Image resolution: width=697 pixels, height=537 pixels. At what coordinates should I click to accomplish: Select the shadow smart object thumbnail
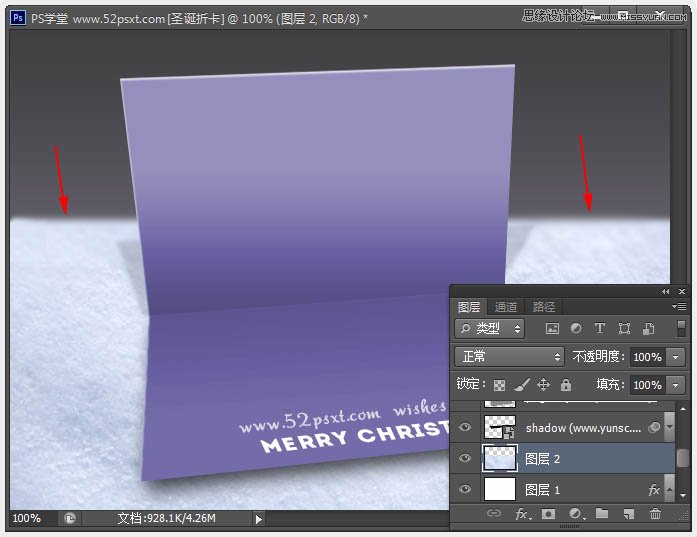pos(500,427)
